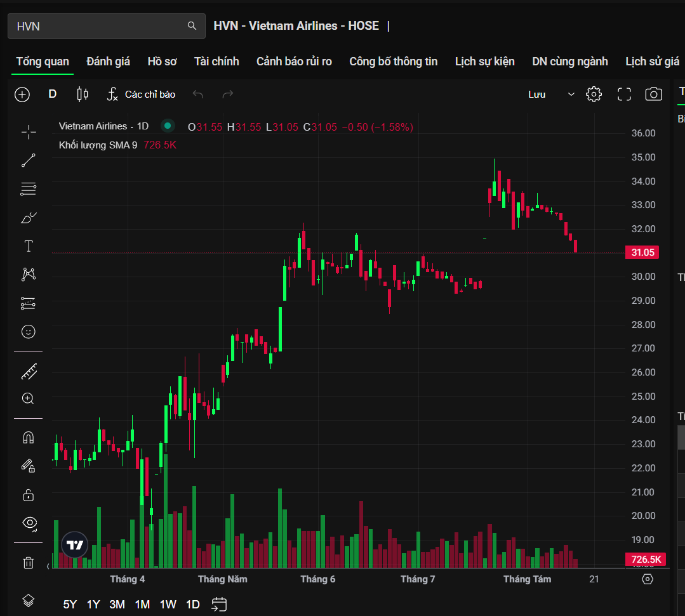Open the prediction and measurement tool
Image resolution: width=685 pixels, height=616 pixels.
tap(29, 303)
